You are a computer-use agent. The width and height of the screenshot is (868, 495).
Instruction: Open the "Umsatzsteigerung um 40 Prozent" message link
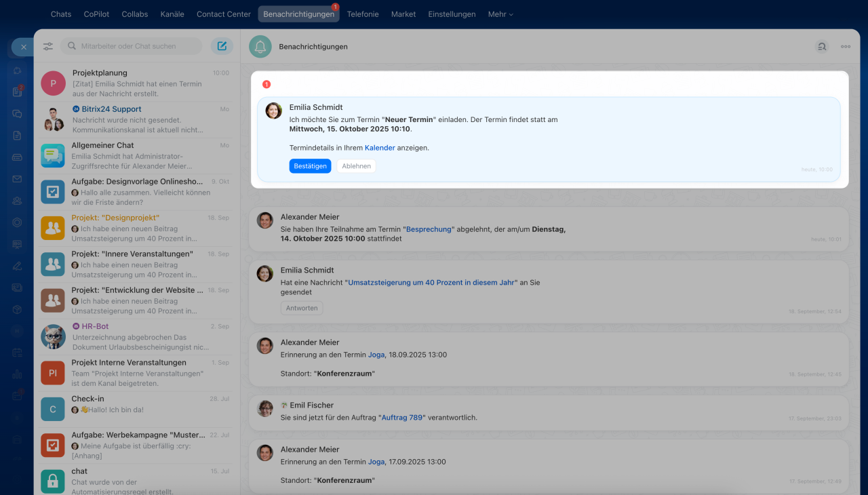pos(431,282)
